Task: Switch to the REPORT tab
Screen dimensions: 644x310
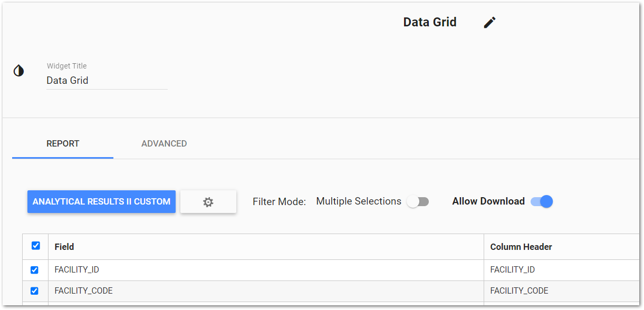Action: click(62, 143)
